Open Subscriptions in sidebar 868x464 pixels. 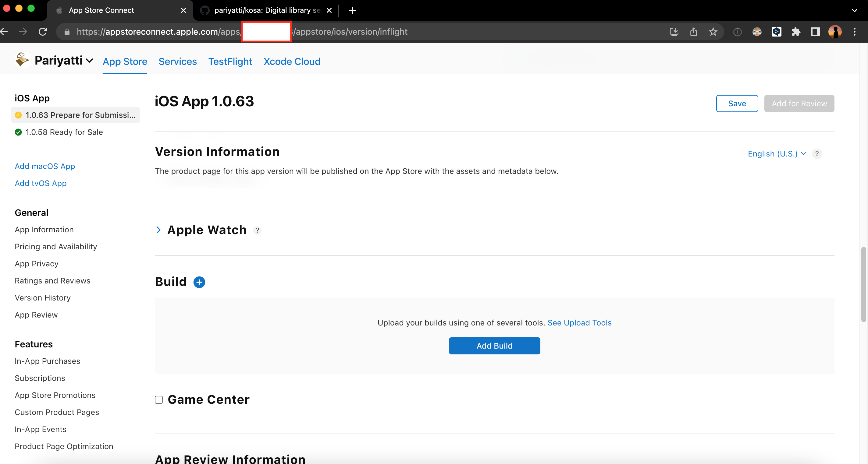(40, 378)
